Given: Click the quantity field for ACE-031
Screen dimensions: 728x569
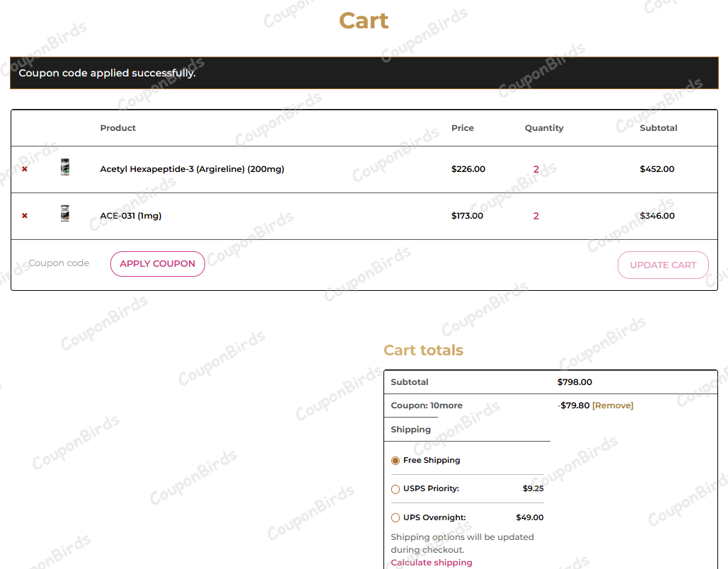Looking at the screenshot, I should click(x=536, y=216).
